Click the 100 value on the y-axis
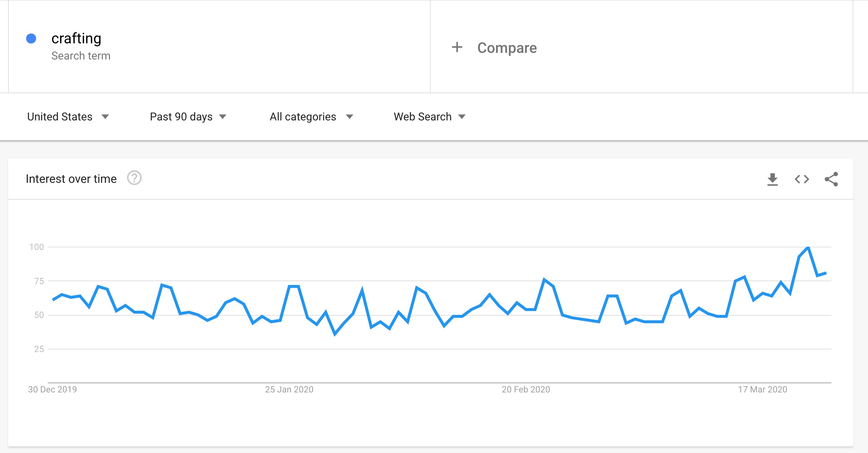This screenshot has width=868, height=453. [x=36, y=247]
